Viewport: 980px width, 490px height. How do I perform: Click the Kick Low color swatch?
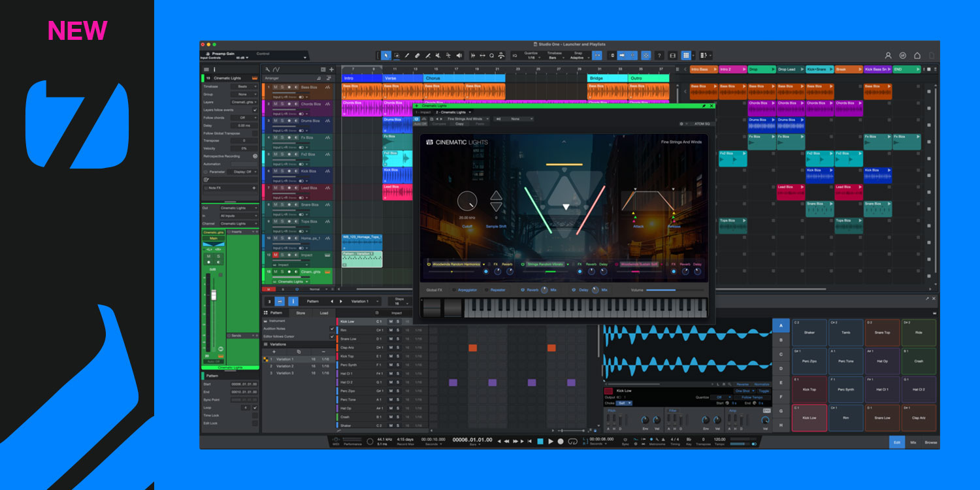coord(608,391)
